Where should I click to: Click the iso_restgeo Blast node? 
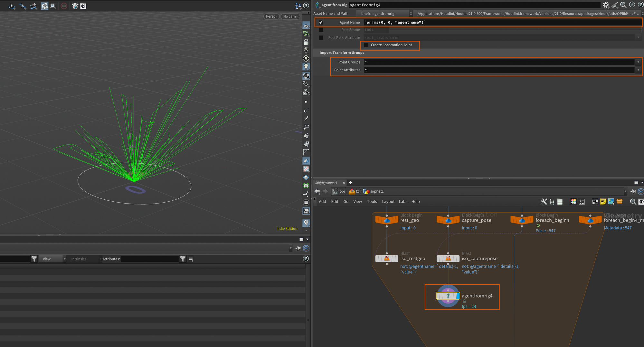click(387, 259)
